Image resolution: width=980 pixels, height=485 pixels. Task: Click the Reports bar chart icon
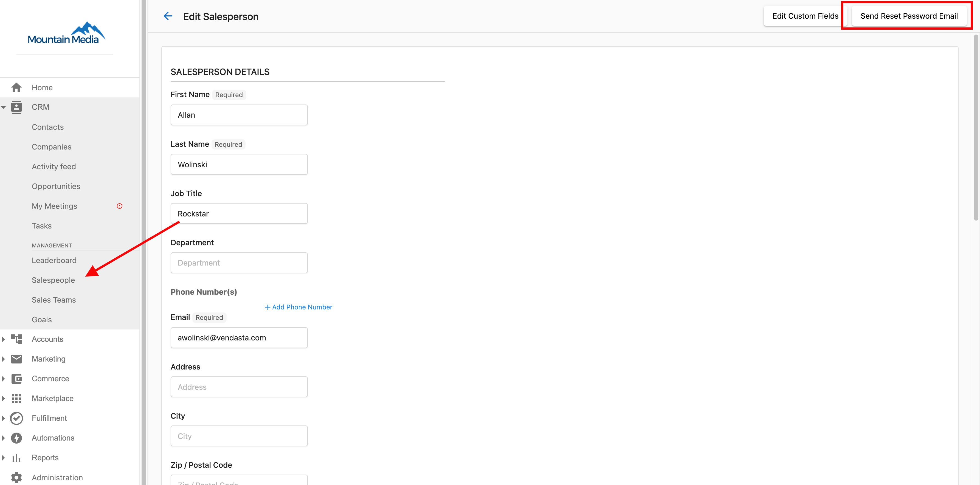[17, 458]
